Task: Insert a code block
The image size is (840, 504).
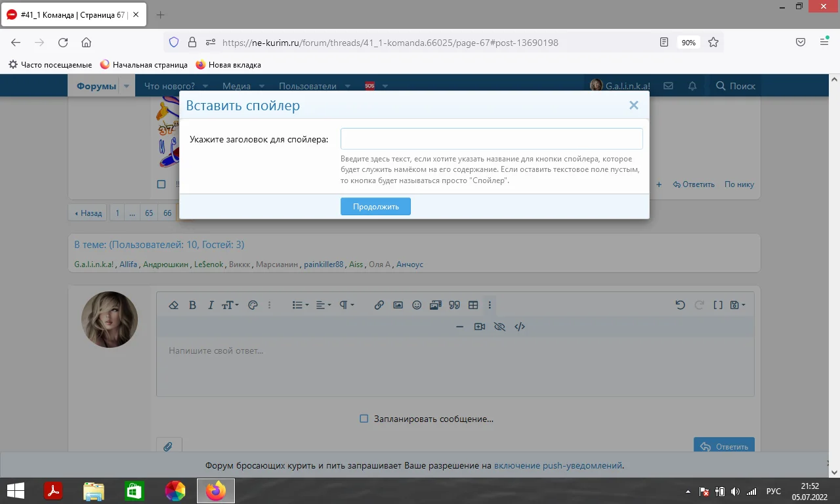Action: (520, 326)
